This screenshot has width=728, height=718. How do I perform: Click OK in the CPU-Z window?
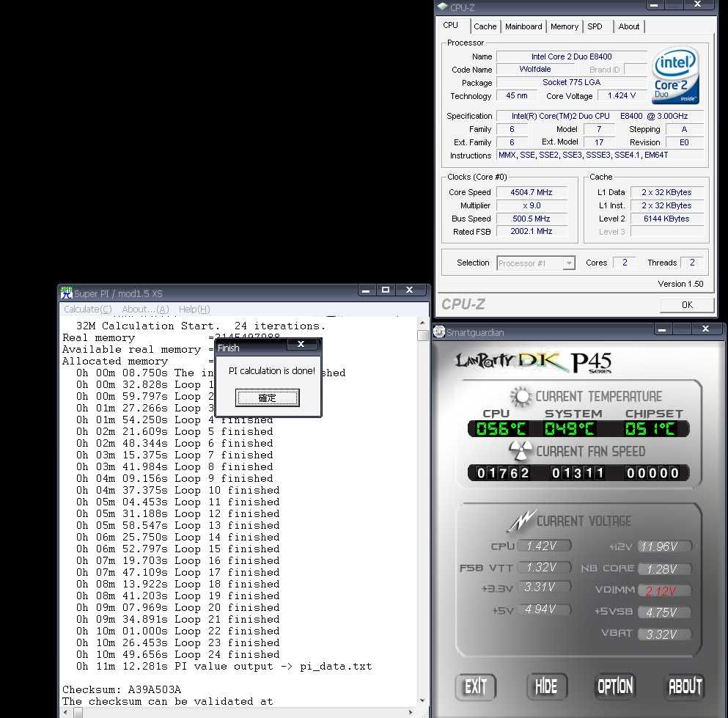coord(686,304)
